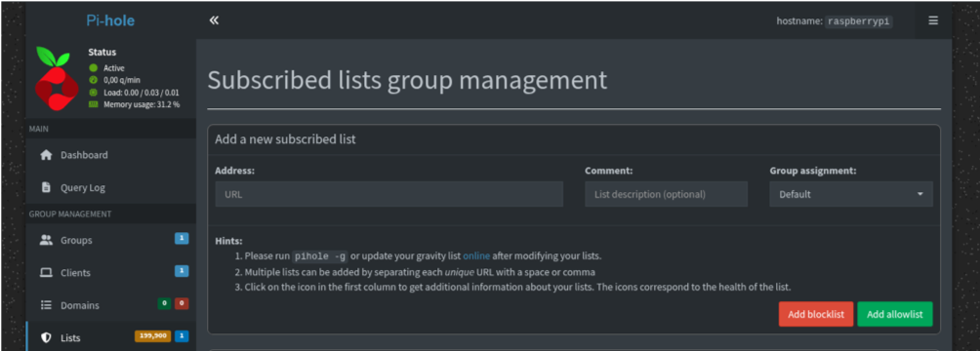Click the Pi-hole title header link
Screen dimensions: 980x351
tap(110, 20)
